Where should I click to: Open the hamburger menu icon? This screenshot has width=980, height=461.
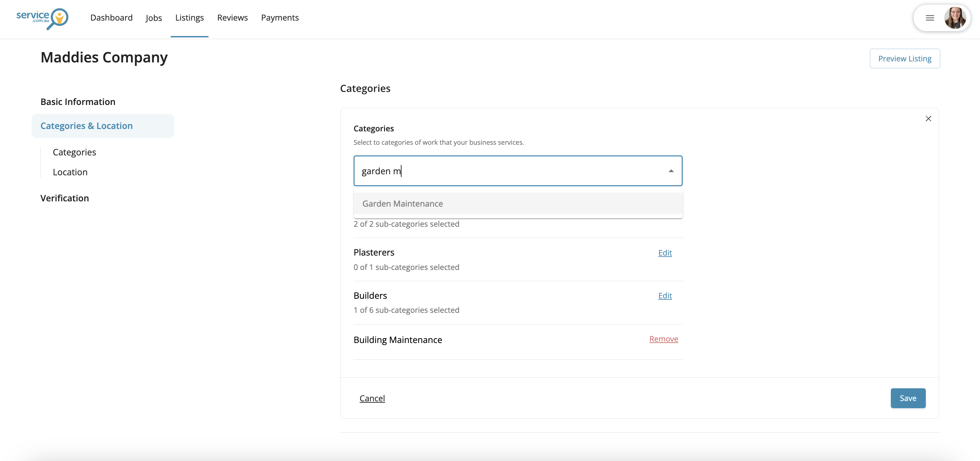coord(930,18)
